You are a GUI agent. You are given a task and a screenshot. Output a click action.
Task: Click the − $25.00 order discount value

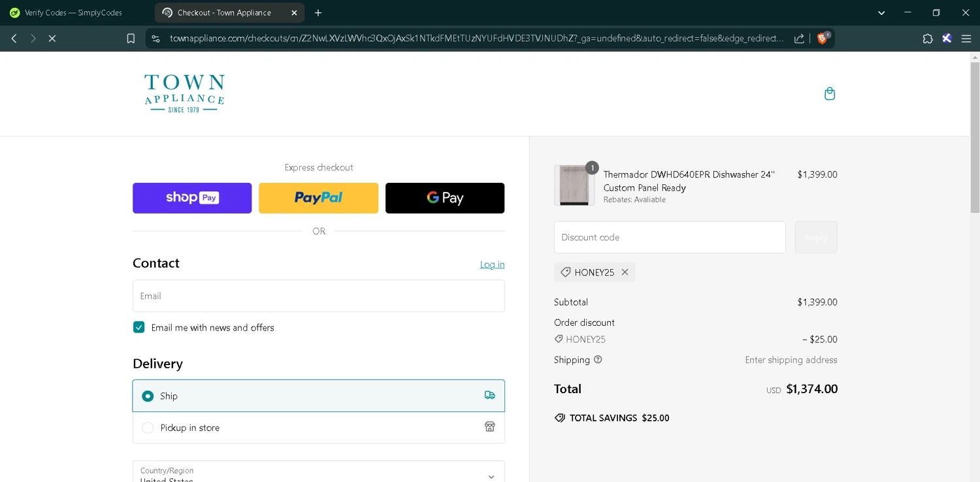(820, 340)
